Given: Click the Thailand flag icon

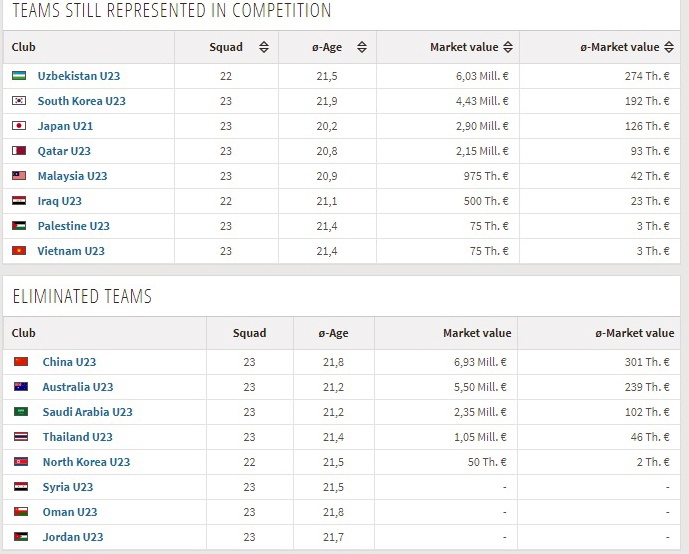Looking at the screenshot, I should (x=21, y=437).
